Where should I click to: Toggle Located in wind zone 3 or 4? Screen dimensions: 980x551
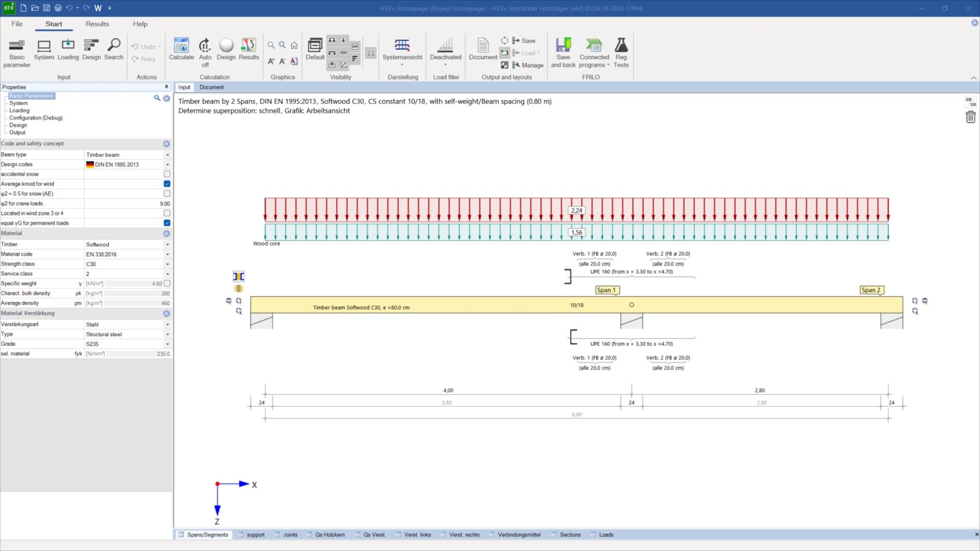pos(166,213)
